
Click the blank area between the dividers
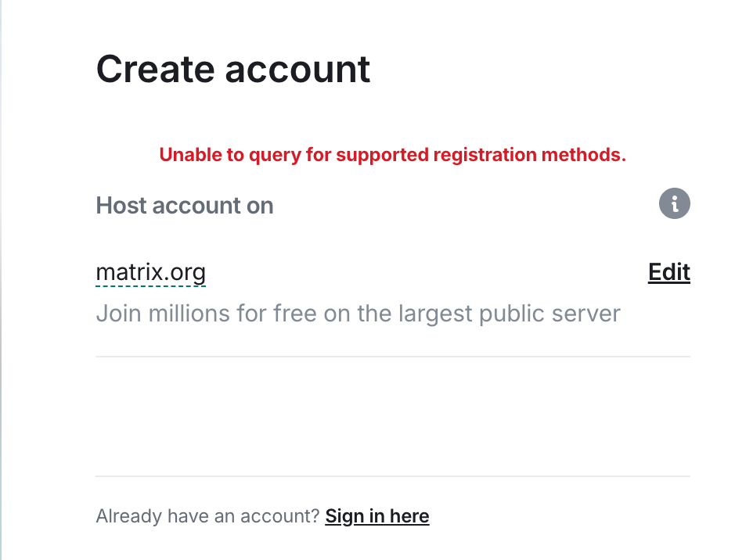click(x=392, y=416)
